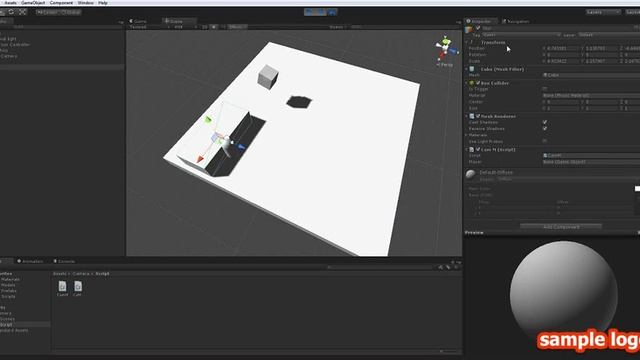This screenshot has height=360, width=640.
Task: Click the Position X input field
Action: 562,49
